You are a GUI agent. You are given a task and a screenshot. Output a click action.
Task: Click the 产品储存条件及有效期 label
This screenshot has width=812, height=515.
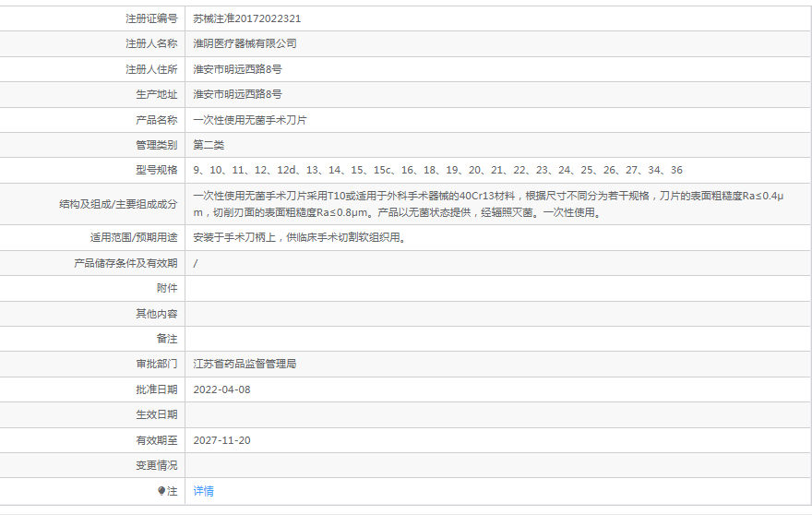pos(125,263)
